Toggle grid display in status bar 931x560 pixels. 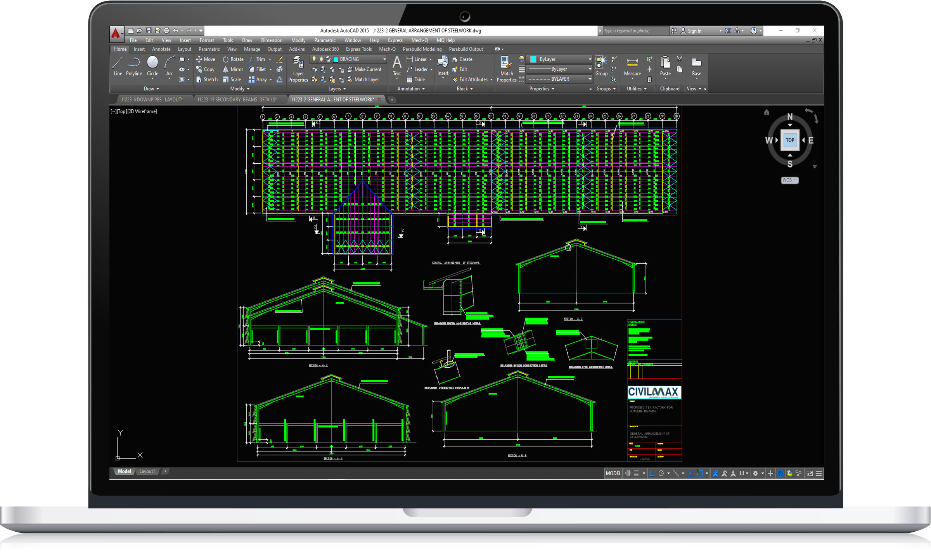click(628, 473)
